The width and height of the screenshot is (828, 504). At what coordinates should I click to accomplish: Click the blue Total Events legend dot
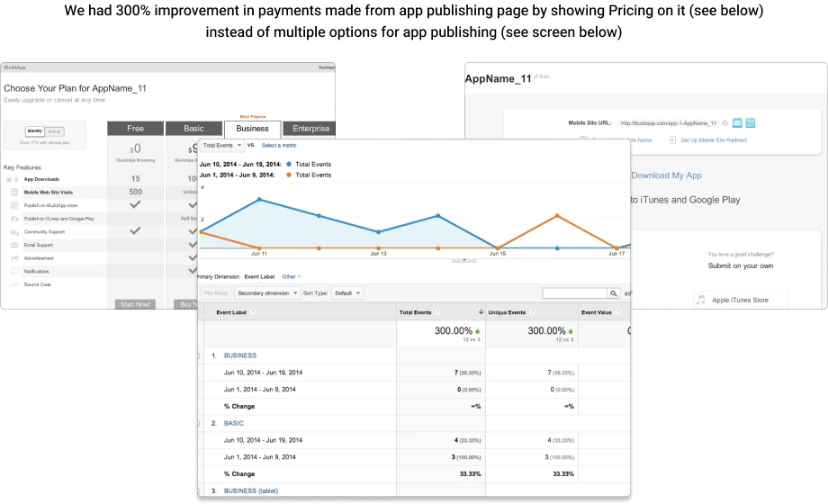(289, 165)
